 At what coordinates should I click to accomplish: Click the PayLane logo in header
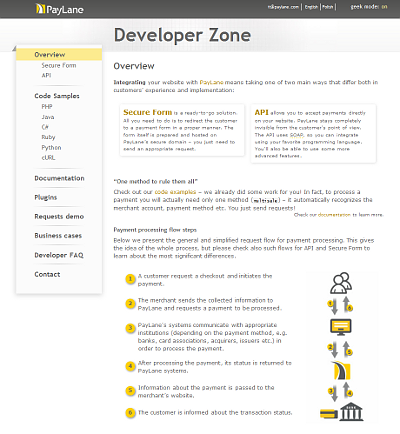60,9
